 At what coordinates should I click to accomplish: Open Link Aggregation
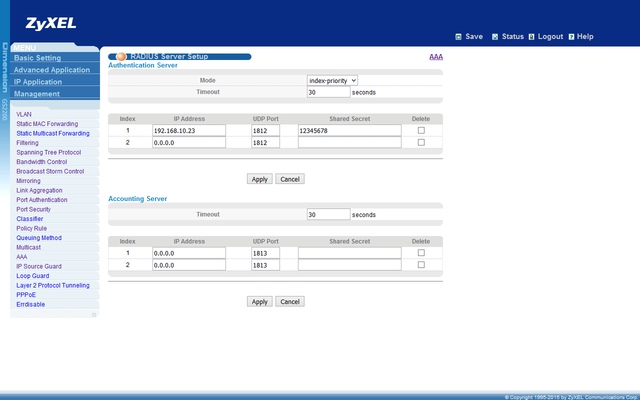pyautogui.click(x=39, y=190)
